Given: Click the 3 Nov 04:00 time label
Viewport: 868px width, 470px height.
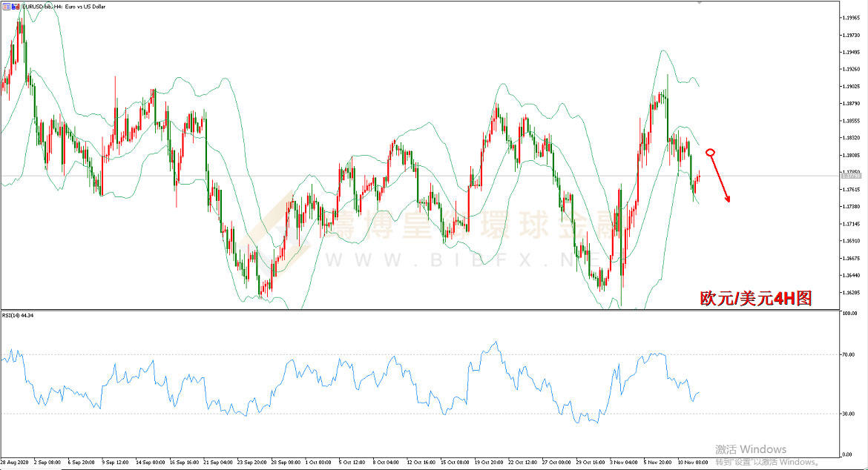Looking at the screenshot, I should 624,463.
